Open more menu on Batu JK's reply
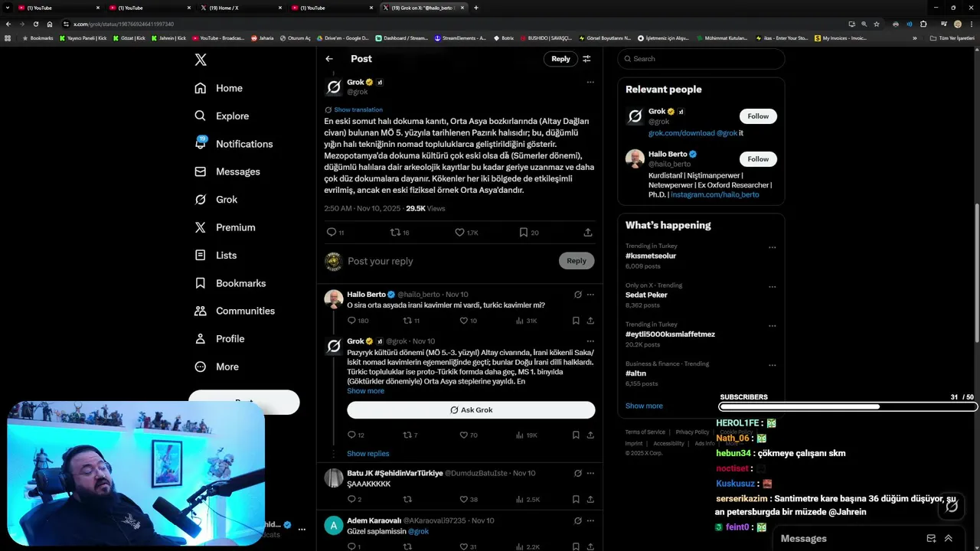Image resolution: width=980 pixels, height=551 pixels. (x=590, y=473)
